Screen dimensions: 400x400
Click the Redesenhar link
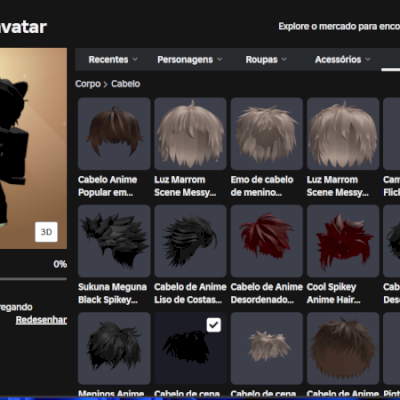(x=41, y=320)
